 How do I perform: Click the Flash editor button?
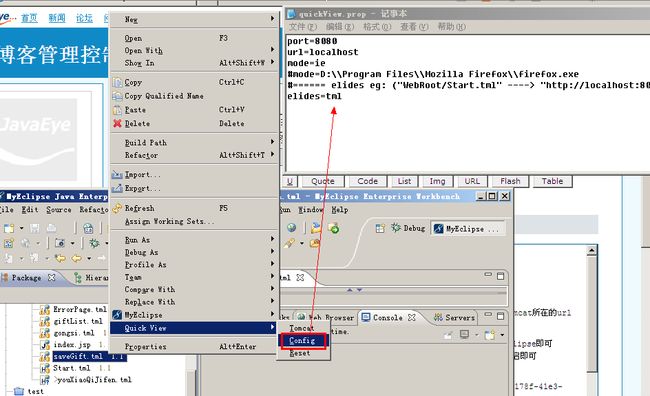pyautogui.click(x=510, y=181)
